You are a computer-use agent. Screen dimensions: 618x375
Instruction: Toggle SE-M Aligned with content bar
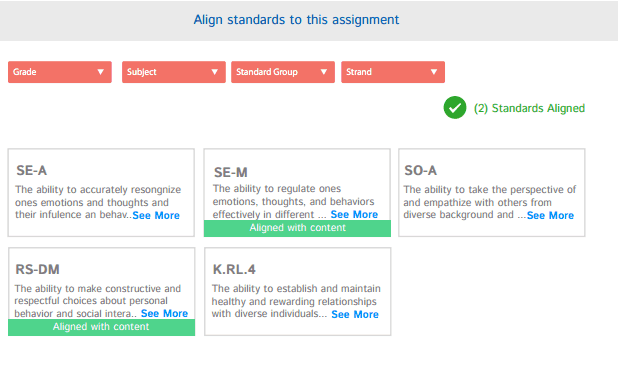pyautogui.click(x=298, y=228)
